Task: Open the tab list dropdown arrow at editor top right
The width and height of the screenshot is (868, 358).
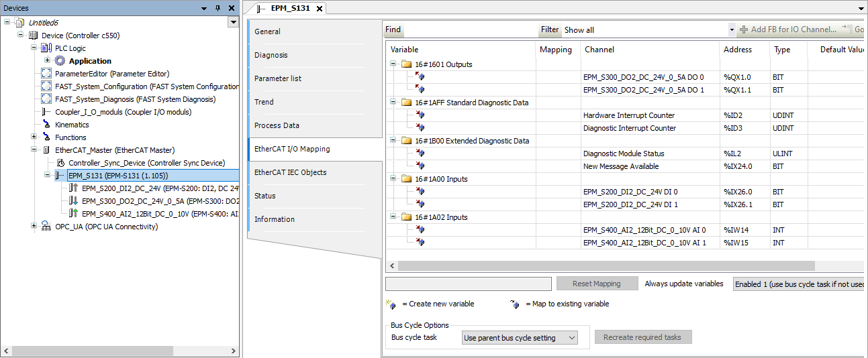Action: point(861,8)
